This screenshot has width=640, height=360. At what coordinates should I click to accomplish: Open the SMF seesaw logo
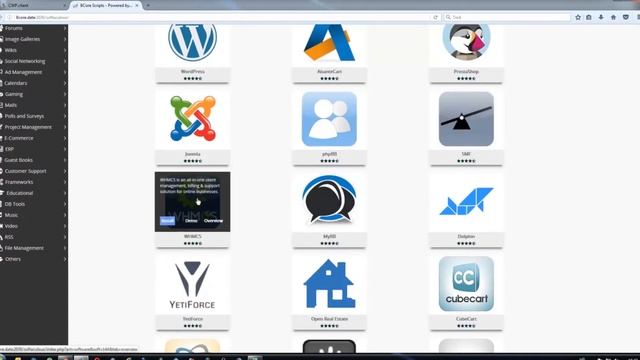[x=466, y=119]
